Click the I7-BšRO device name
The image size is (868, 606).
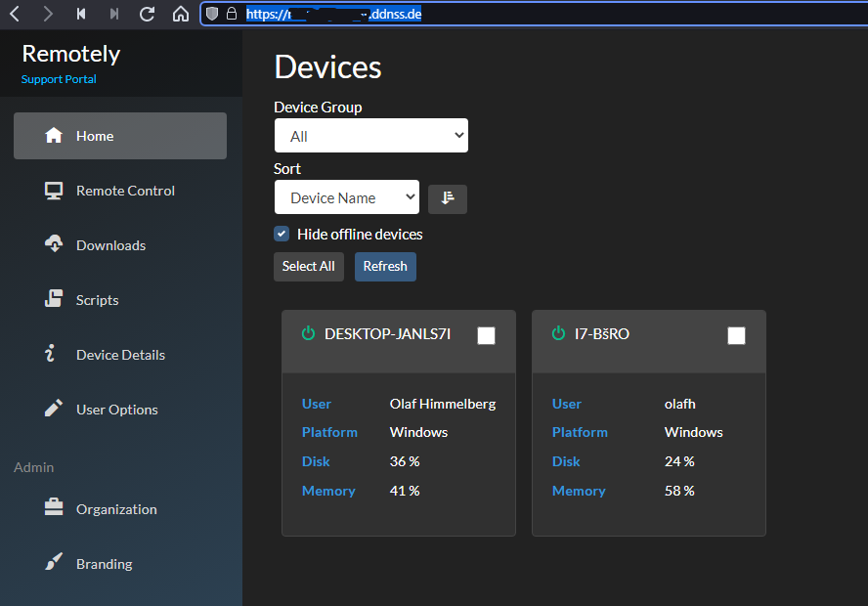tap(602, 333)
